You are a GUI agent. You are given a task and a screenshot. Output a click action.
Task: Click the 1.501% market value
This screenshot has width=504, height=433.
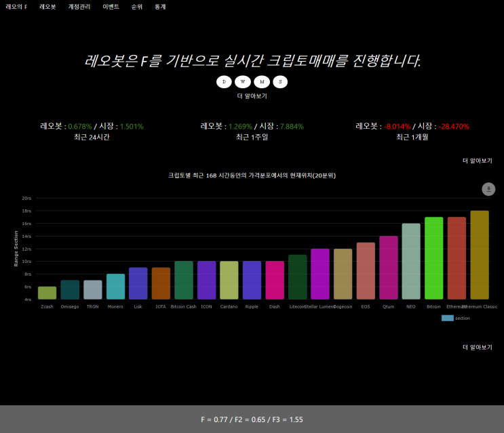pyautogui.click(x=132, y=127)
